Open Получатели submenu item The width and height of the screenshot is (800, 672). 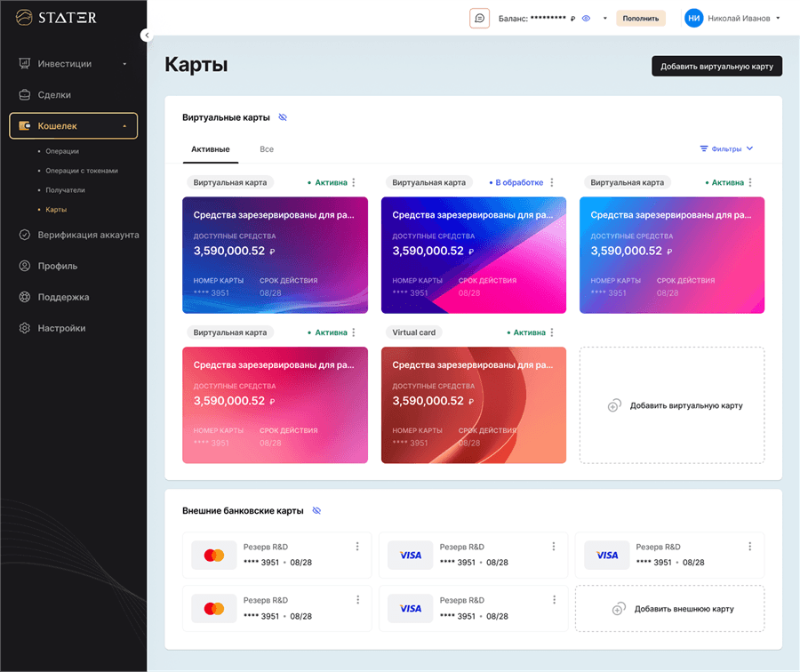pyautogui.click(x=65, y=190)
